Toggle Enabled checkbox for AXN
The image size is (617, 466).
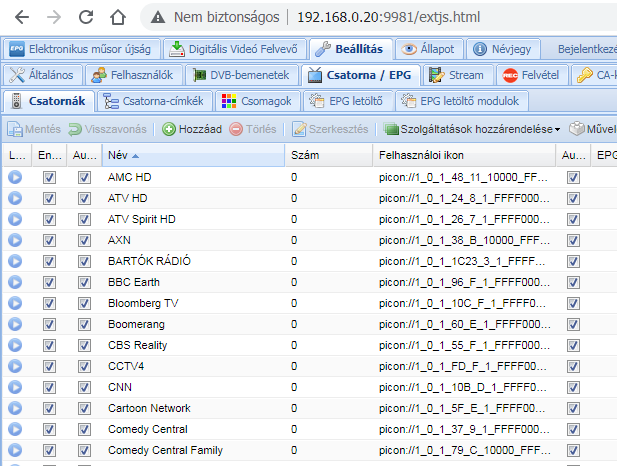tap(50, 240)
